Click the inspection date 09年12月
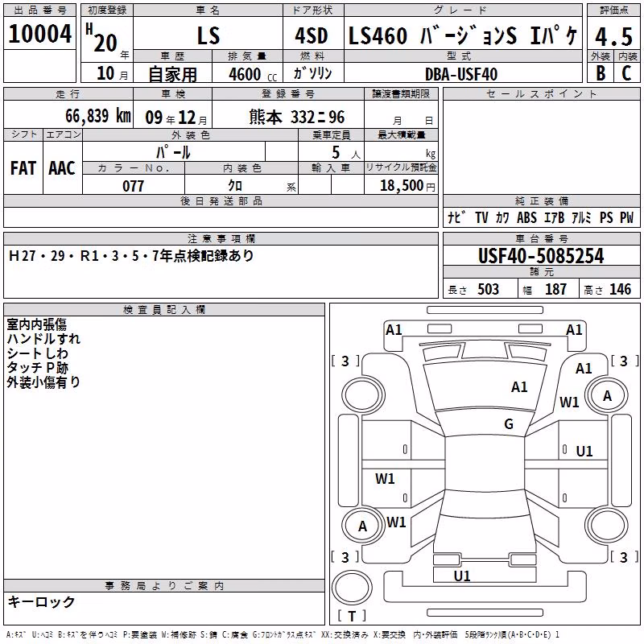This screenshot has height=644, width=644. coord(176,118)
